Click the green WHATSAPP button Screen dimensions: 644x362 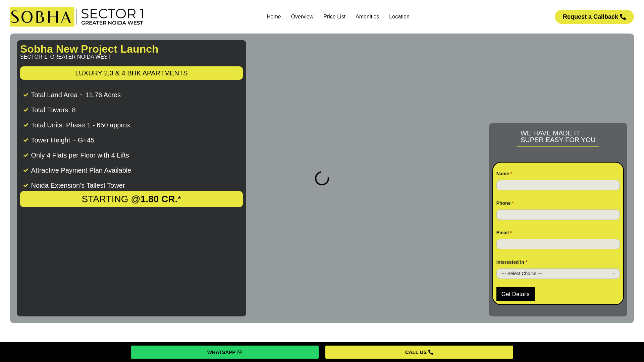click(x=224, y=352)
